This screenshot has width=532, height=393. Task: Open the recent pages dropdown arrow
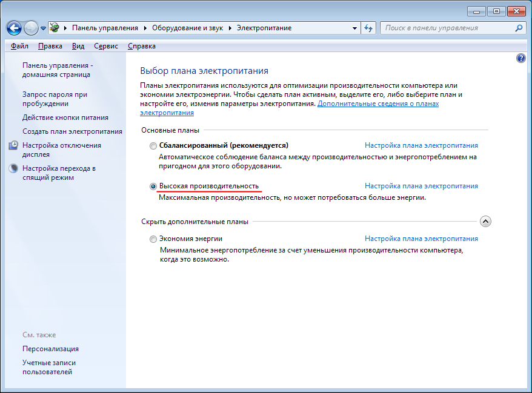tap(43, 28)
